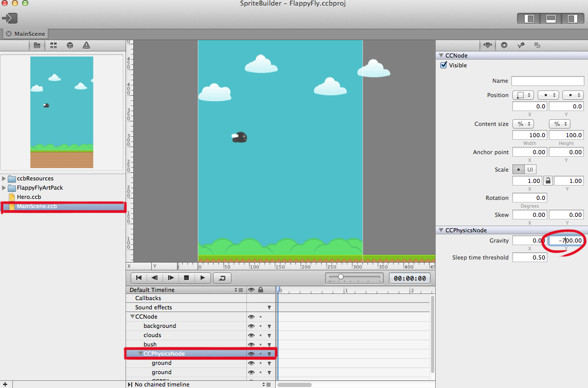Open the tileless editor grid tab
The image size is (588, 388).
click(54, 45)
